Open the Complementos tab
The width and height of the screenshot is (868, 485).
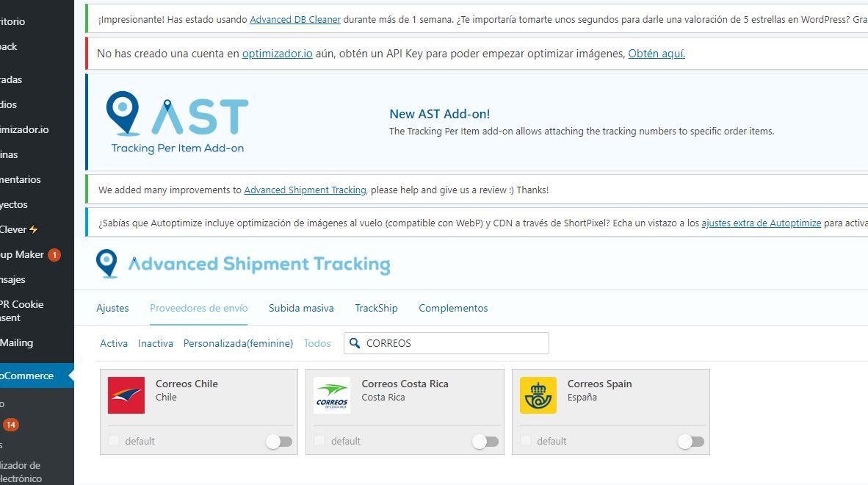coord(453,309)
